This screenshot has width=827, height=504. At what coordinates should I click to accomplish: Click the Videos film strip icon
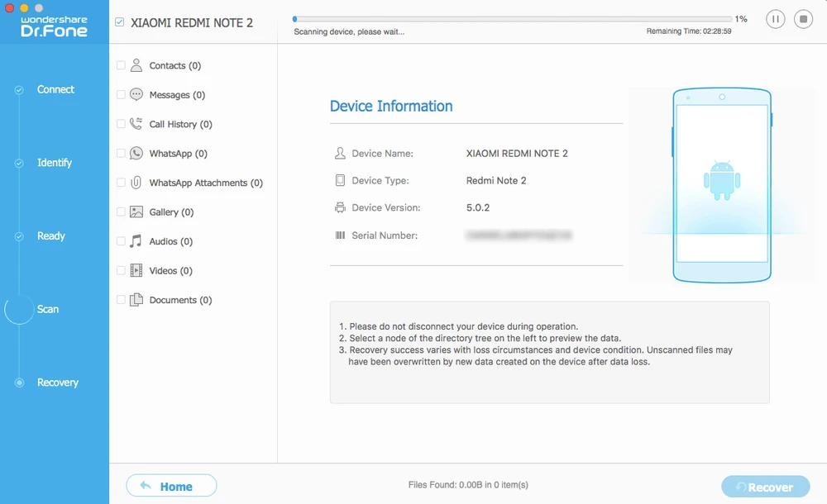point(136,271)
